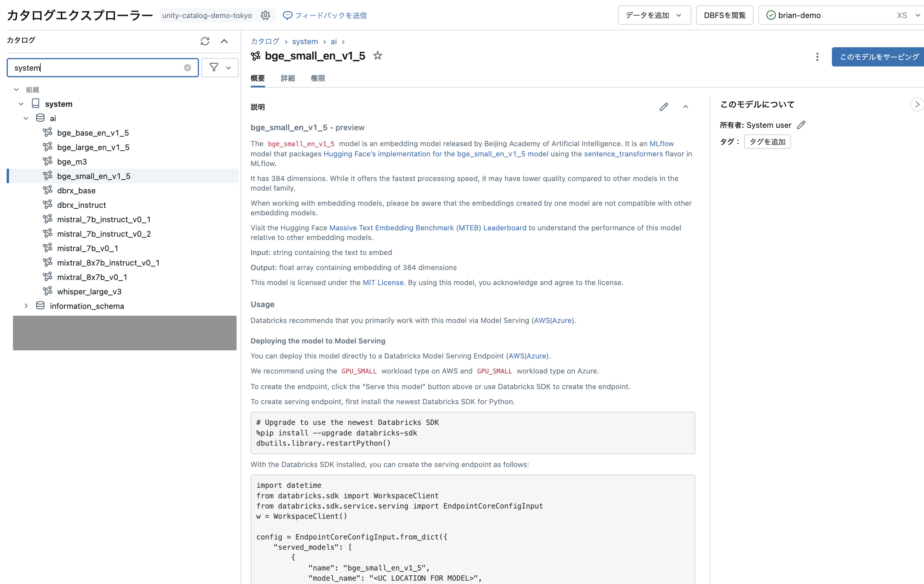Open Hugging Face bge_small_en_v1_5 implementation link
The width and height of the screenshot is (924, 584).
[x=436, y=154]
